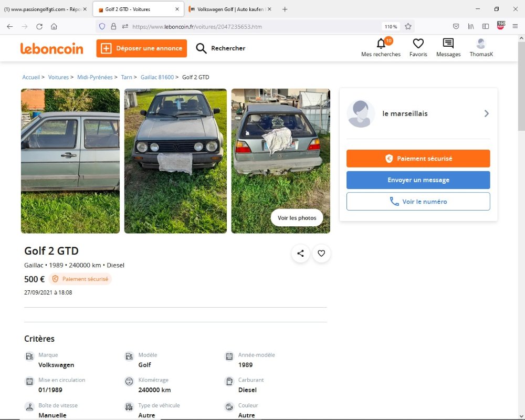Viewport: 525px width, 420px height.
Task: Open the site permissions icon in address bar
Action: tap(125, 26)
